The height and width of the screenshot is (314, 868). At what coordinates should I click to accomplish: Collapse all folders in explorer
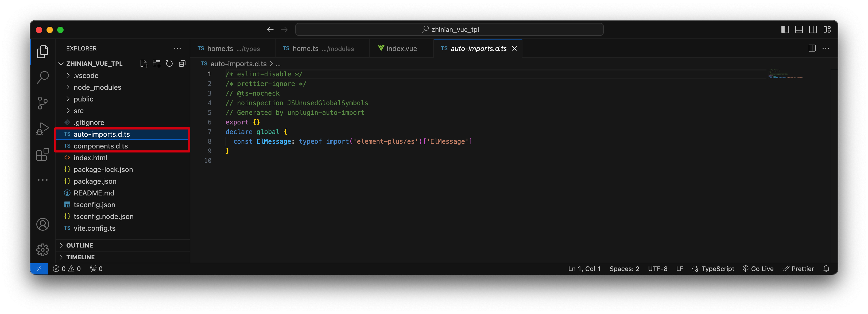point(182,64)
